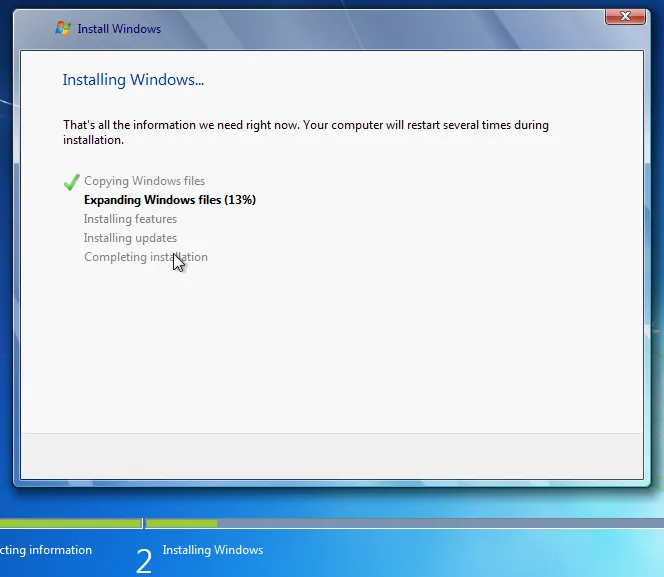The height and width of the screenshot is (577, 664).
Task: Click the 'Copying Windows files' step
Action: click(x=144, y=181)
